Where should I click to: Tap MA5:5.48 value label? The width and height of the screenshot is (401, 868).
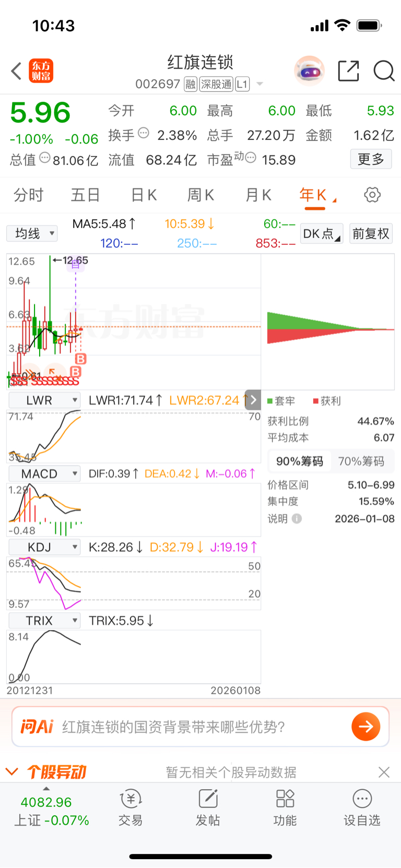(104, 224)
